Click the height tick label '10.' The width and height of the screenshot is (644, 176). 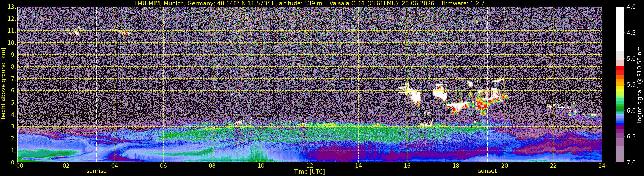point(12,43)
